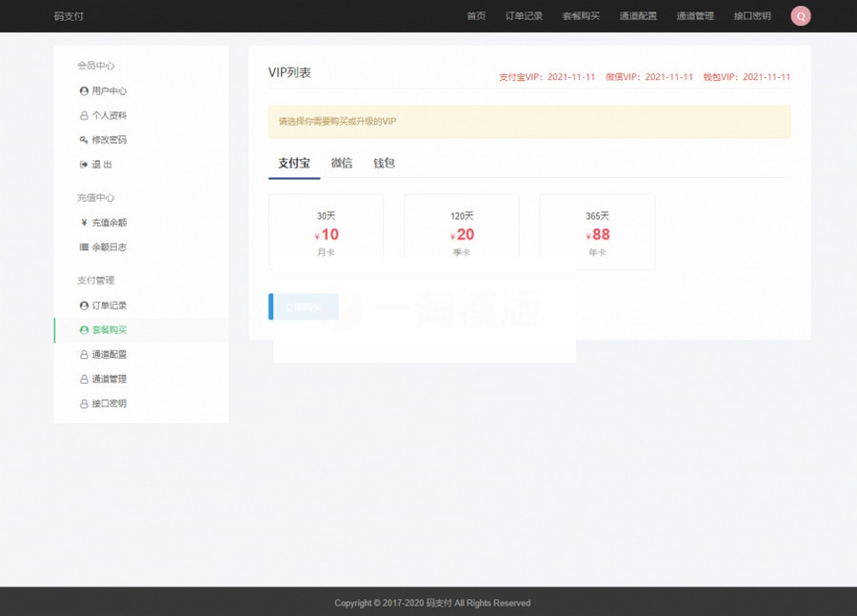Viewport: 857px width, 616px height.
Task: Select the 用户中心 user icon in sidebar
Action: (84, 90)
